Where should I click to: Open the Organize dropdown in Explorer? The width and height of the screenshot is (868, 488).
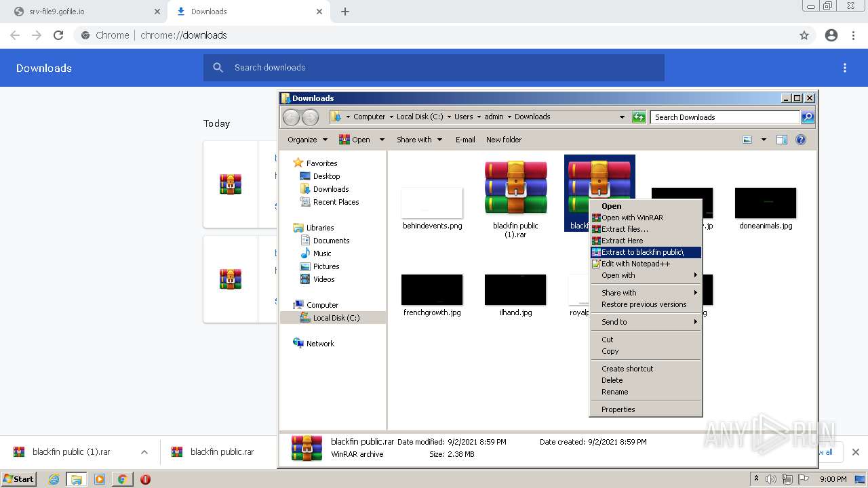pos(307,140)
